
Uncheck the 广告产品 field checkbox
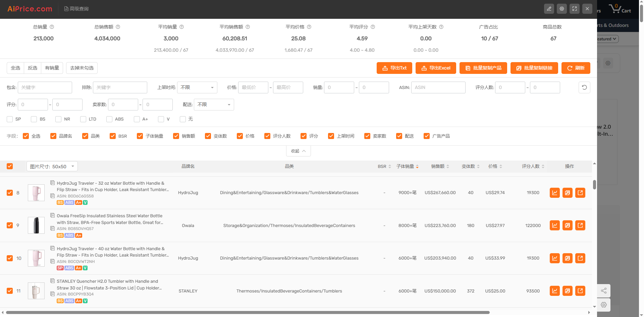pyautogui.click(x=427, y=136)
